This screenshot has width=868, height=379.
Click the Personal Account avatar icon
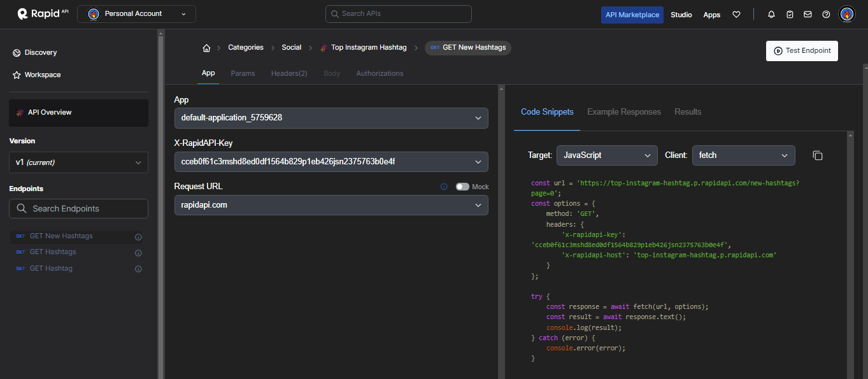pos(94,14)
